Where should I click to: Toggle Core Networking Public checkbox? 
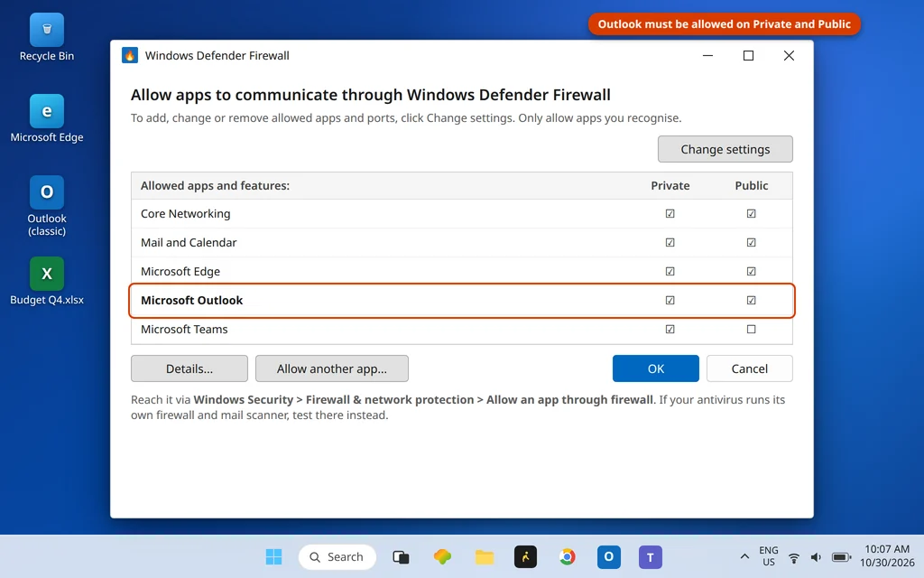[x=751, y=213]
